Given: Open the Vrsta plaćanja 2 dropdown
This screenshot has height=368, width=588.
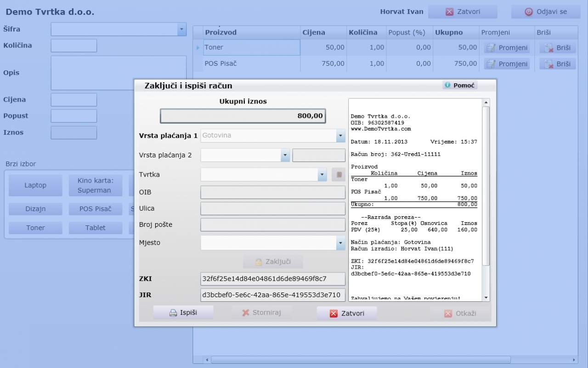Looking at the screenshot, I should pos(285,155).
